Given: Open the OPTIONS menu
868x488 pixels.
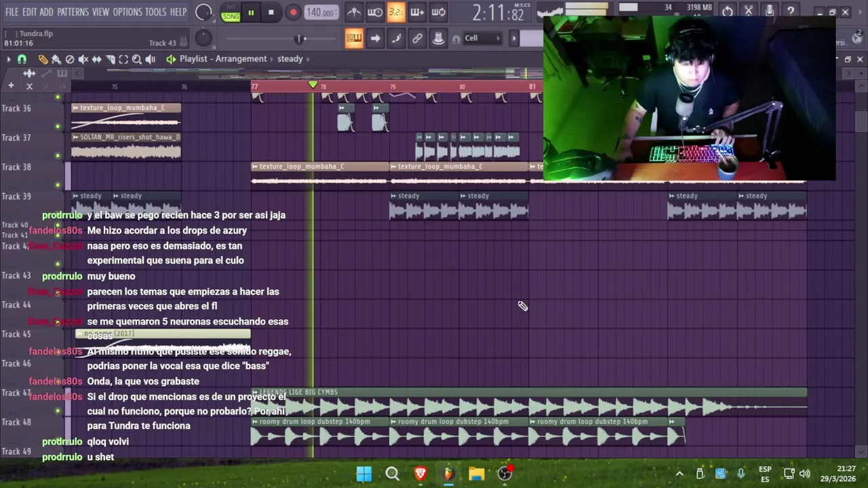Looking at the screenshot, I should 127,12.
